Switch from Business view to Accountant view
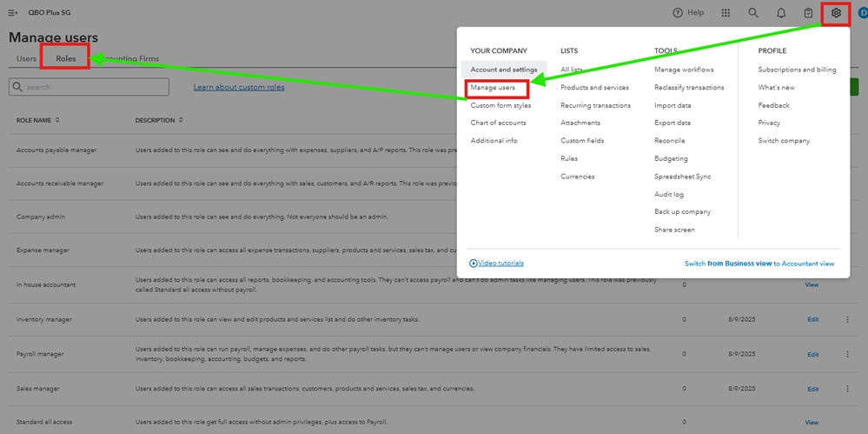Viewport: 868px width, 434px height. pyautogui.click(x=759, y=264)
